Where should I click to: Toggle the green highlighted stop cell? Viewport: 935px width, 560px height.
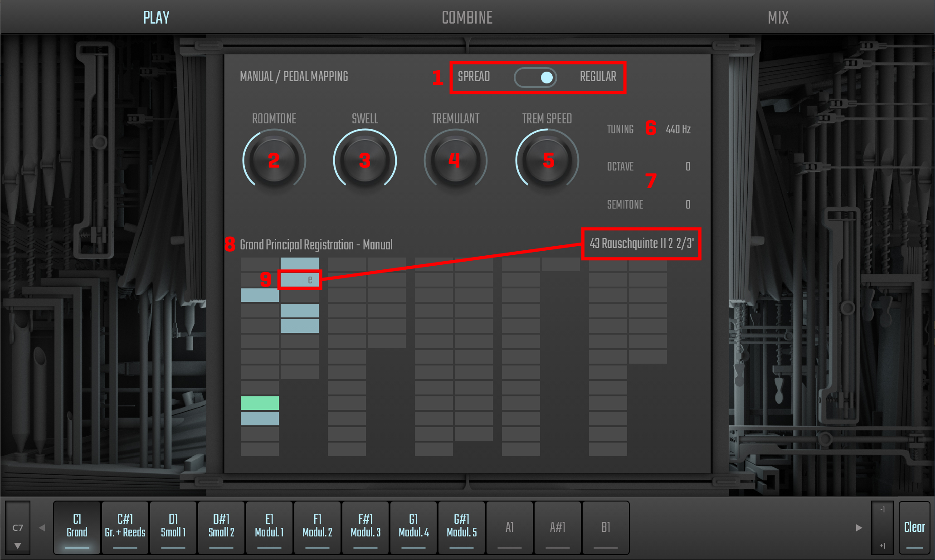[259, 403]
